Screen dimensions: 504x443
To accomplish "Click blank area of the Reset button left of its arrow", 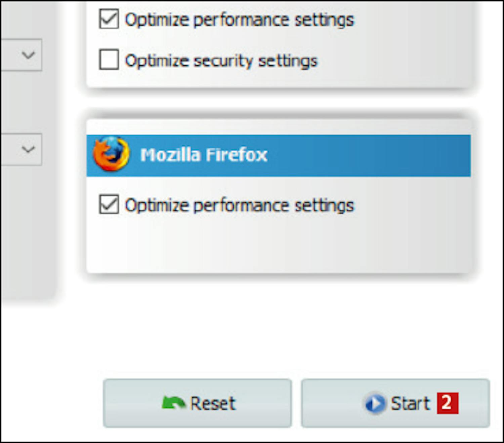I will (x=131, y=403).
